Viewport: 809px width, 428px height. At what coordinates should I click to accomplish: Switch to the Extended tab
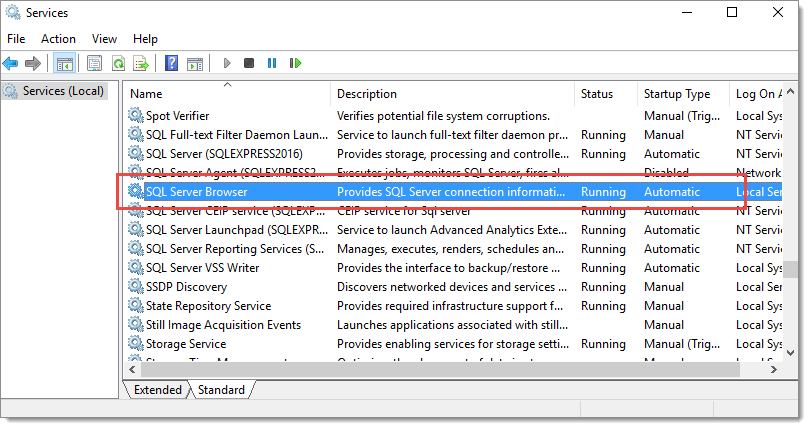tap(157, 390)
